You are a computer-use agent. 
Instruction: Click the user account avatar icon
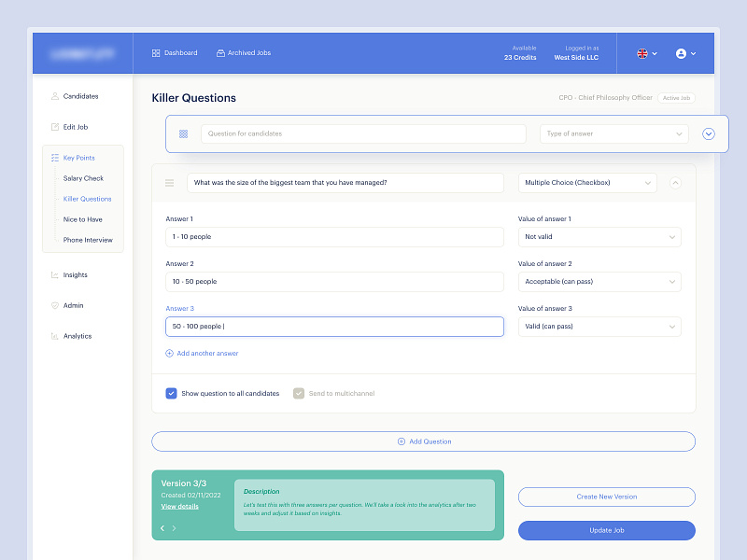coord(680,53)
